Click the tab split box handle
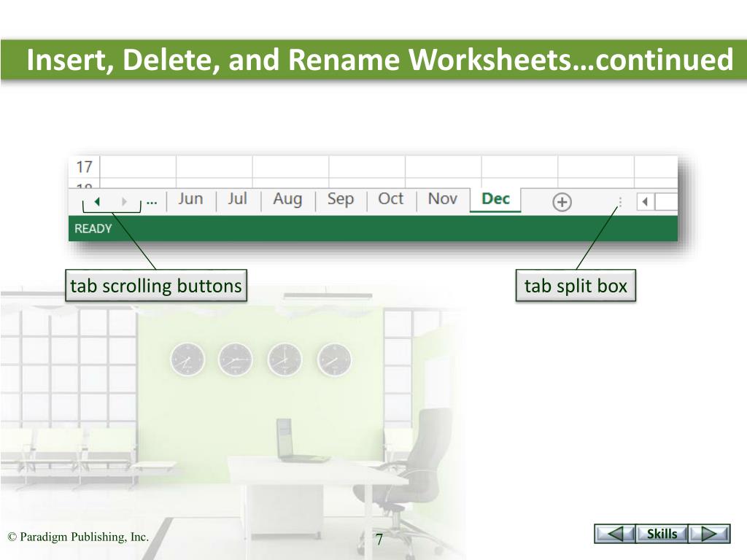 620,202
